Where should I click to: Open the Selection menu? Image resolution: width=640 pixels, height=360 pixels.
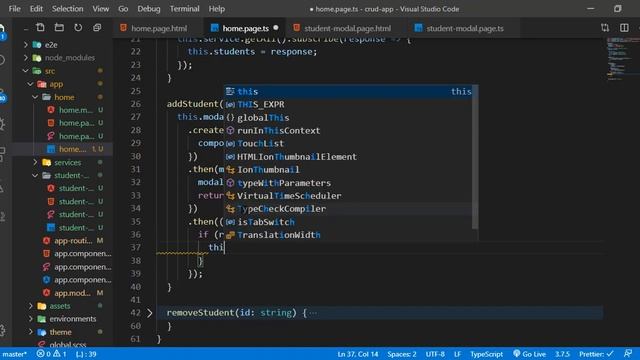tap(67, 9)
